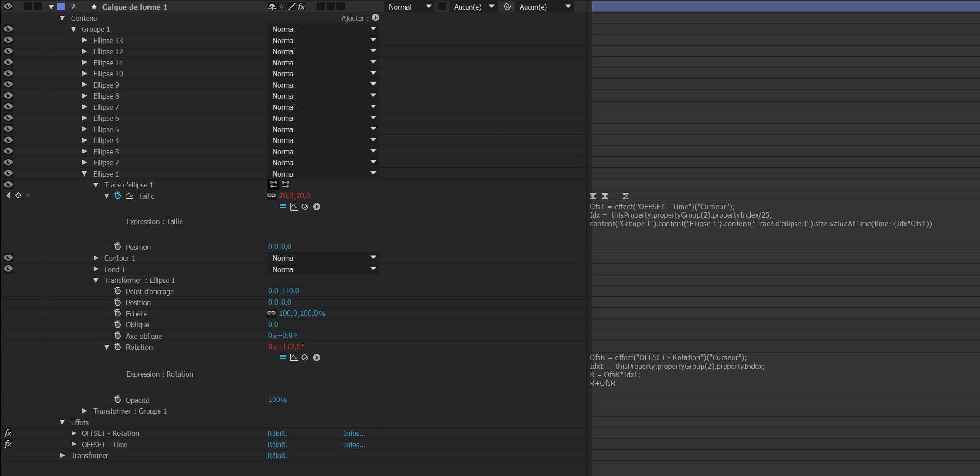This screenshot has width=980, height=476.
Task: Click the Taille expression pick whip spiral
Action: [305, 207]
